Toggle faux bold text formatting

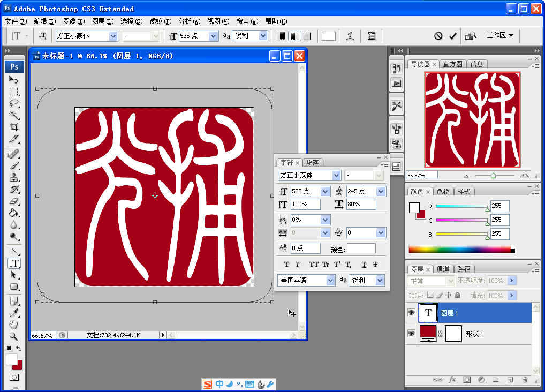pos(287,264)
